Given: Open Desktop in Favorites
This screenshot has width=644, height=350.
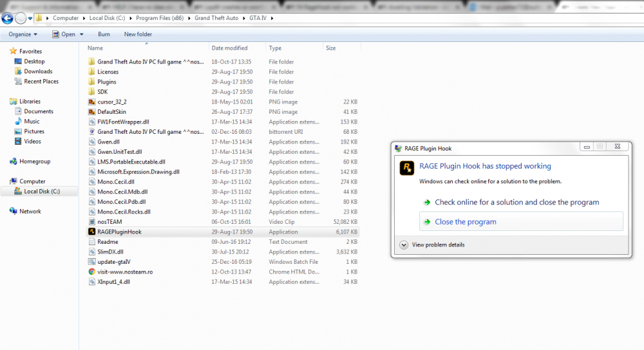Looking at the screenshot, I should click(x=34, y=61).
